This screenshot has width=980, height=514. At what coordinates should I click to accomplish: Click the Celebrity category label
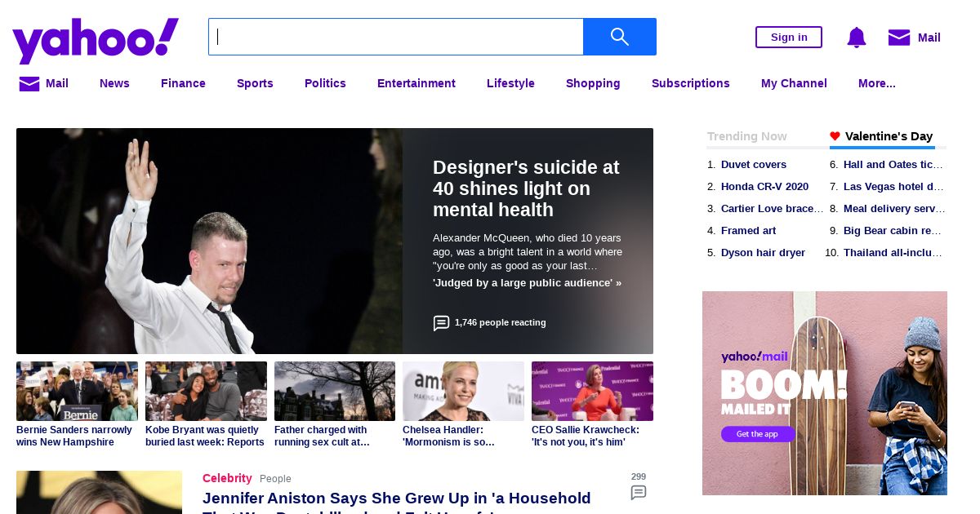tap(227, 478)
